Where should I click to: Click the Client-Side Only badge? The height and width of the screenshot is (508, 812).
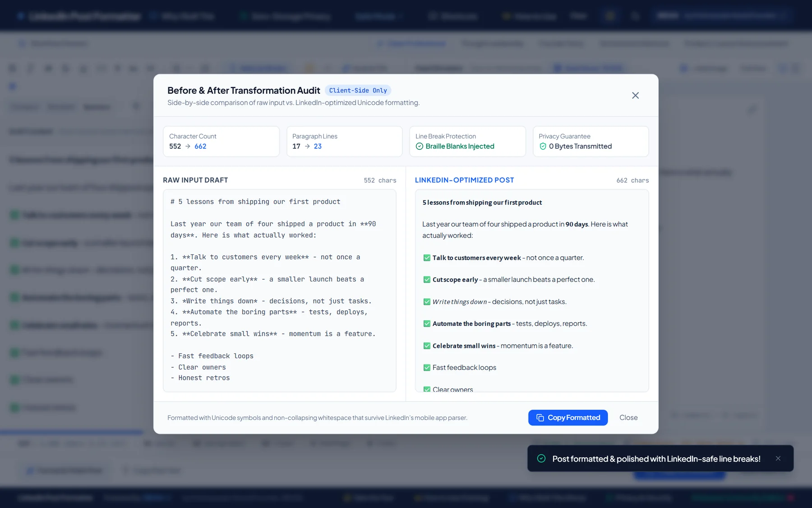pyautogui.click(x=358, y=90)
